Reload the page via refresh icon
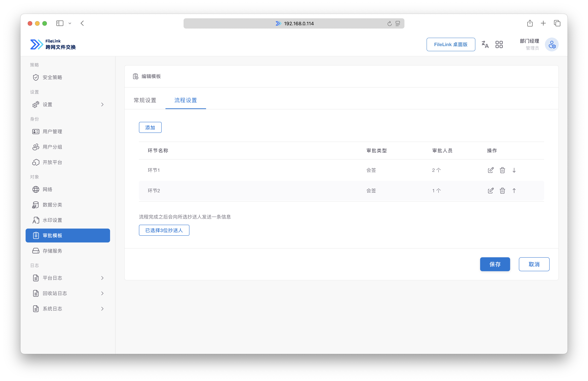 pos(389,23)
